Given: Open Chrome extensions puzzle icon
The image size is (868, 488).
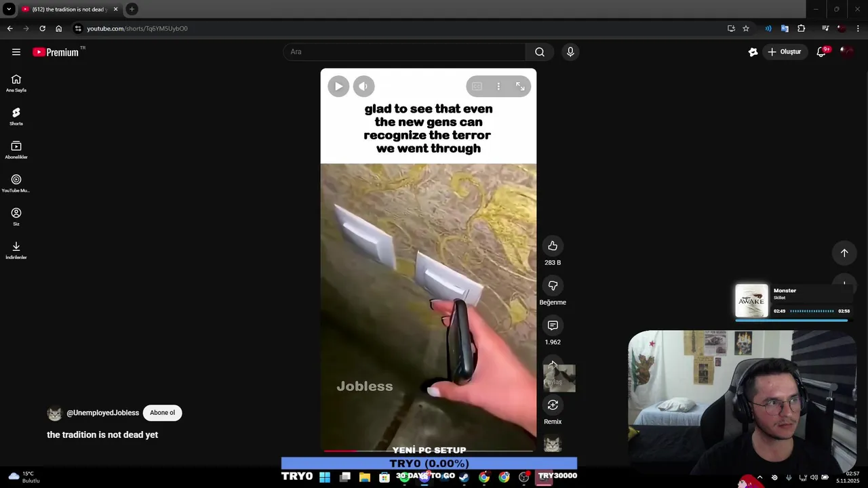Looking at the screenshot, I should point(802,28).
